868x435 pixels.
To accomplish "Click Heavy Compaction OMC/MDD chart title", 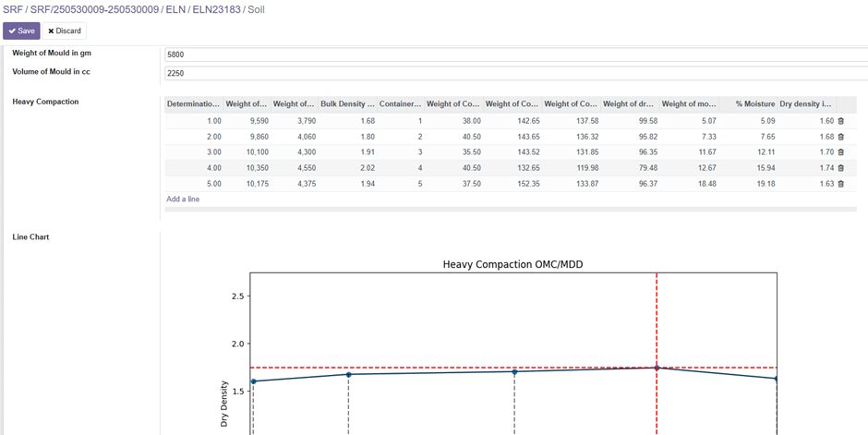I will coord(513,265).
